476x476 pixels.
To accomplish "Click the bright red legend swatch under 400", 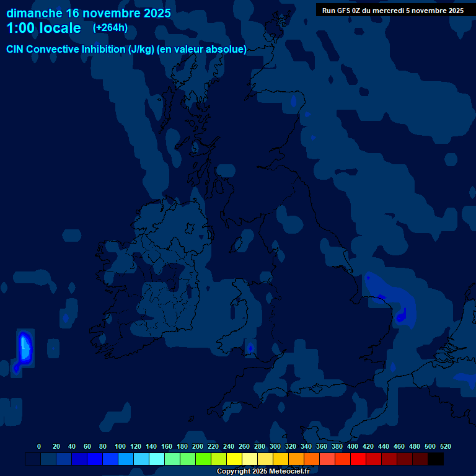I will click(358, 459).
